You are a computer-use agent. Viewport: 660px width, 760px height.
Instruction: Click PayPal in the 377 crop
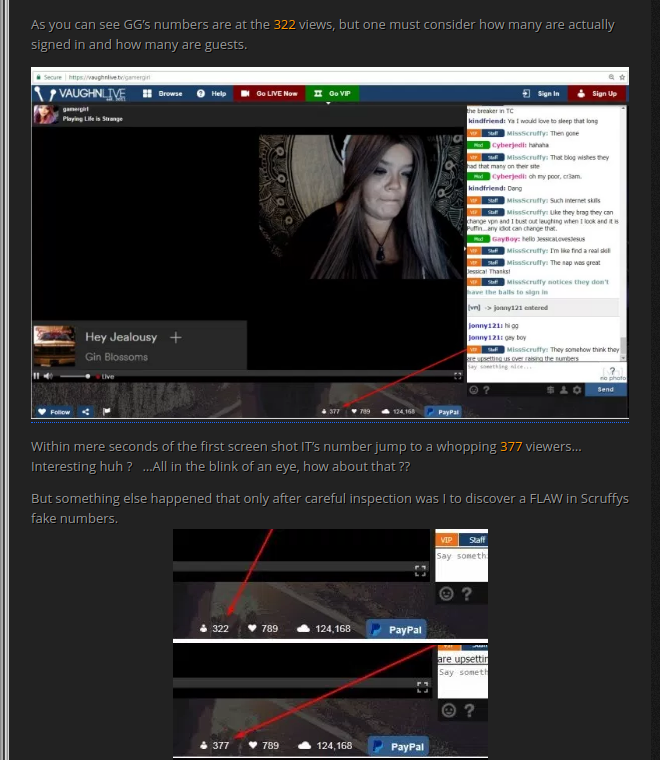tap(398, 746)
